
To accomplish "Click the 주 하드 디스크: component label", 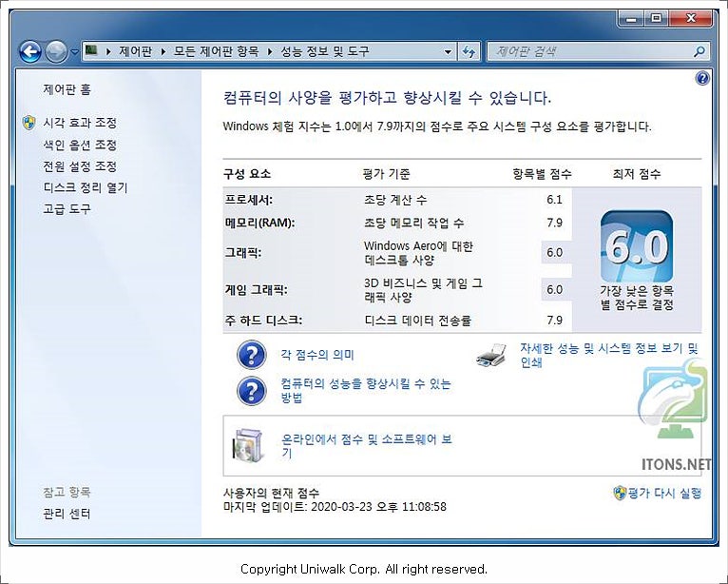I will click(263, 321).
